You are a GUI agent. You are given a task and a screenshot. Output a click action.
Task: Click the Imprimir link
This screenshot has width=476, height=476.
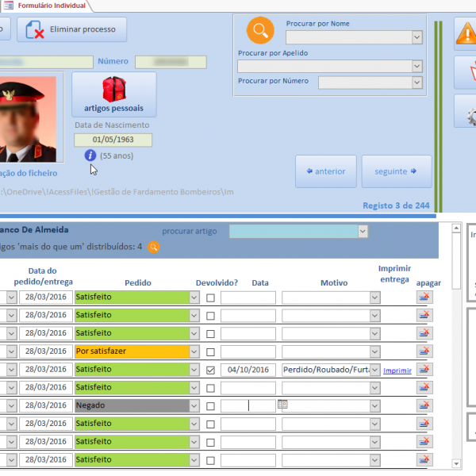[x=397, y=370]
